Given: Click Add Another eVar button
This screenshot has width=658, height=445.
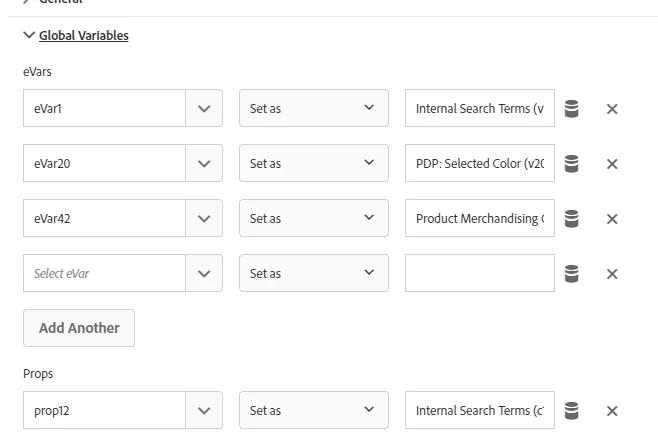Looking at the screenshot, I should [x=79, y=328].
